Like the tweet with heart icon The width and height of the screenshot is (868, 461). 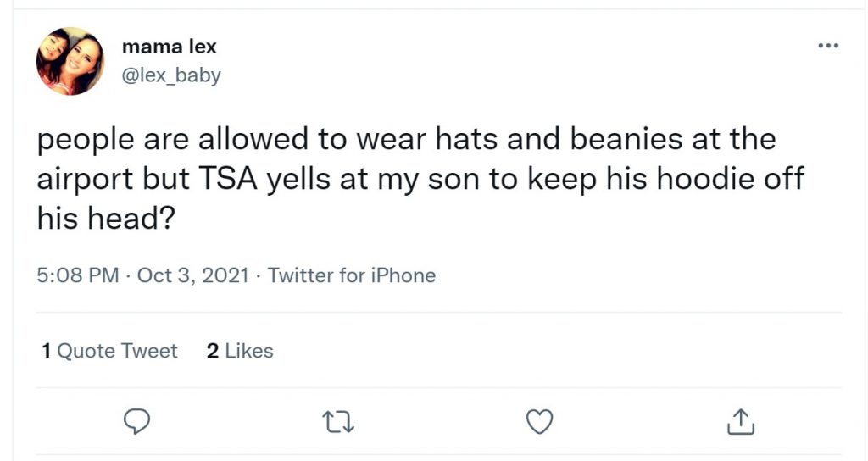click(x=539, y=422)
